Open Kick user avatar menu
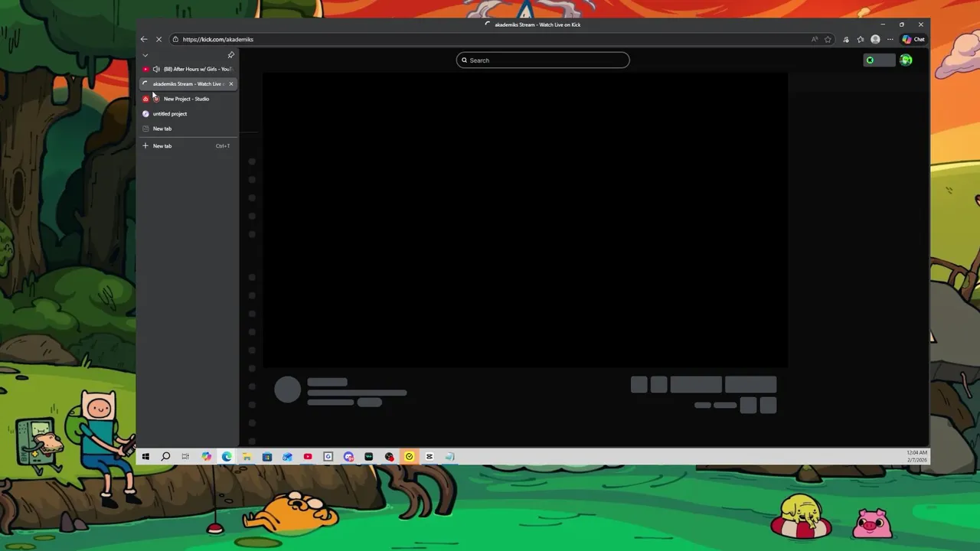 [906, 60]
